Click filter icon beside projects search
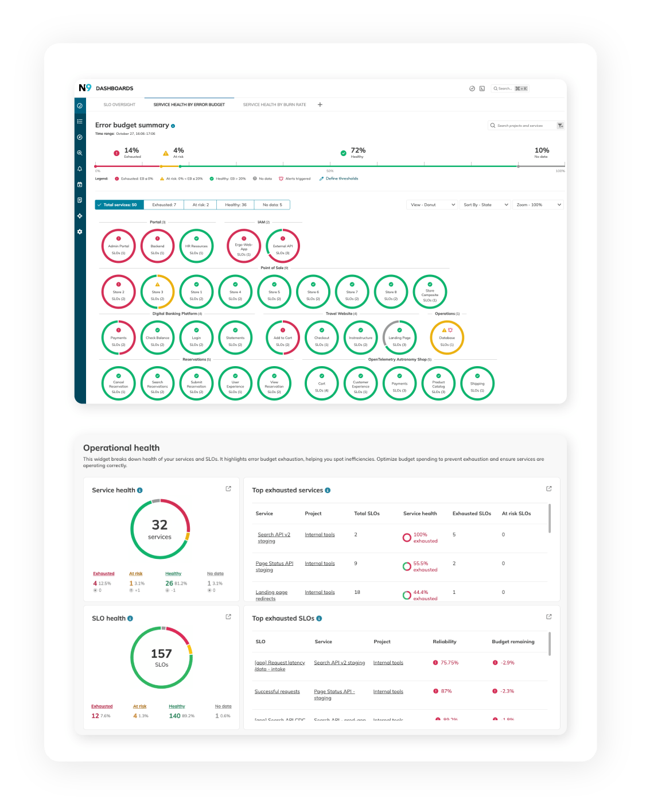 pos(561,126)
